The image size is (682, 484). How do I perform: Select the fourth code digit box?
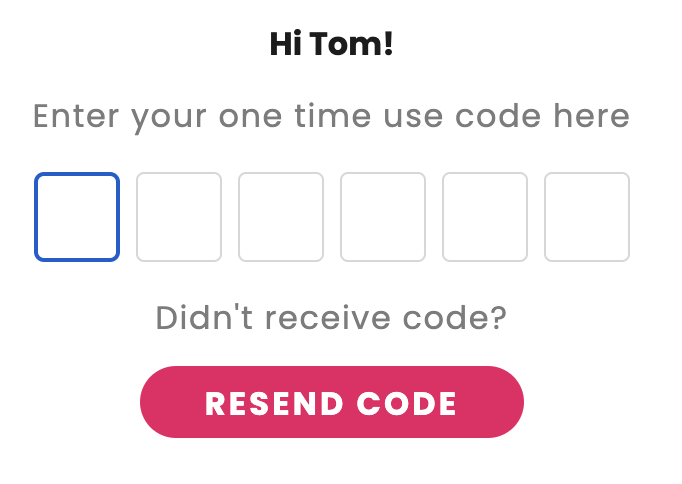[383, 217]
